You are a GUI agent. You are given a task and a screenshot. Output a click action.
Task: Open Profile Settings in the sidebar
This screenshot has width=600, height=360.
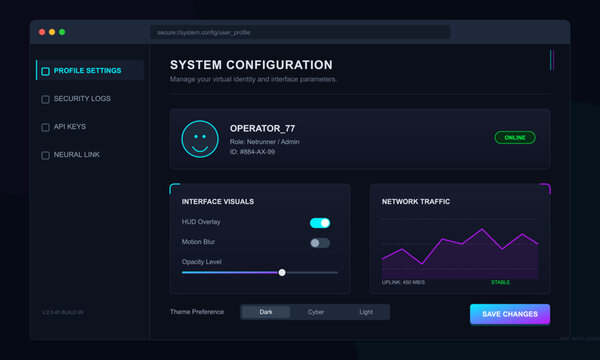90,70
